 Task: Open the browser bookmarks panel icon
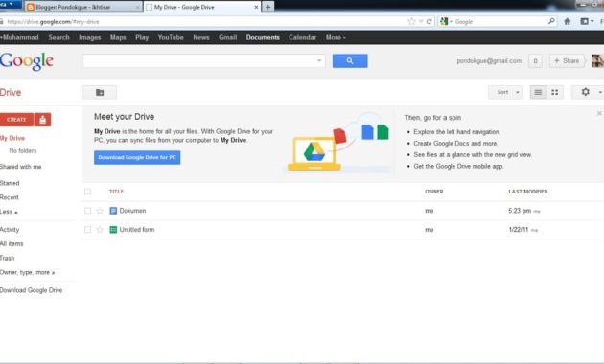tap(585, 21)
